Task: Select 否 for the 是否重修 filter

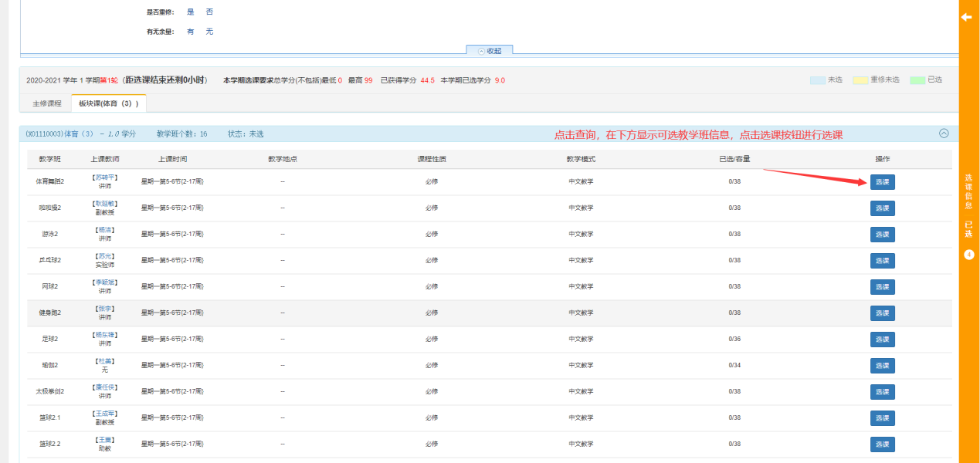Action: tap(209, 12)
